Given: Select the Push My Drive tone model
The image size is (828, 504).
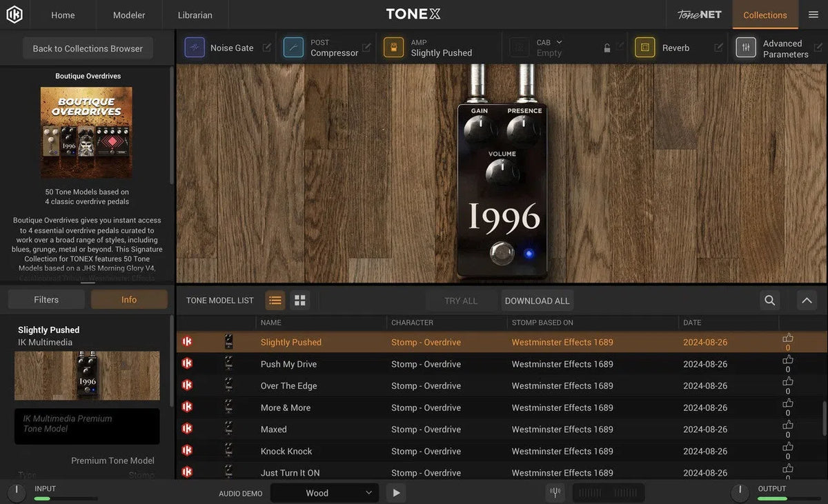Looking at the screenshot, I should tap(288, 363).
